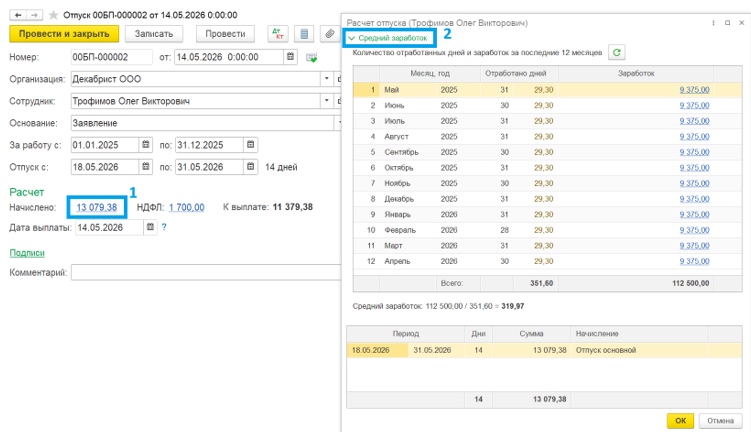Click the Номер input field
The height and width of the screenshot is (432, 751).
pos(111,57)
